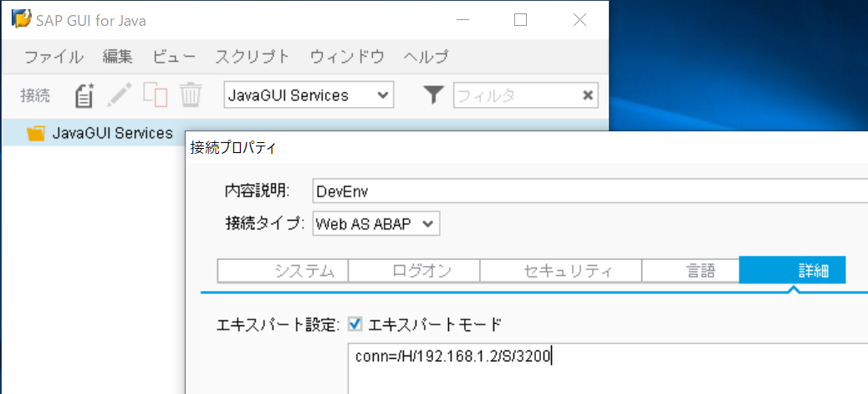Image resolution: width=868 pixels, height=394 pixels.
Task: Click the delete connection trash icon
Action: (x=191, y=95)
